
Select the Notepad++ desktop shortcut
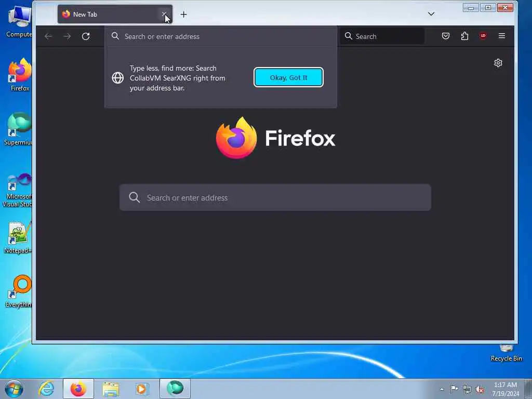pyautogui.click(x=18, y=237)
